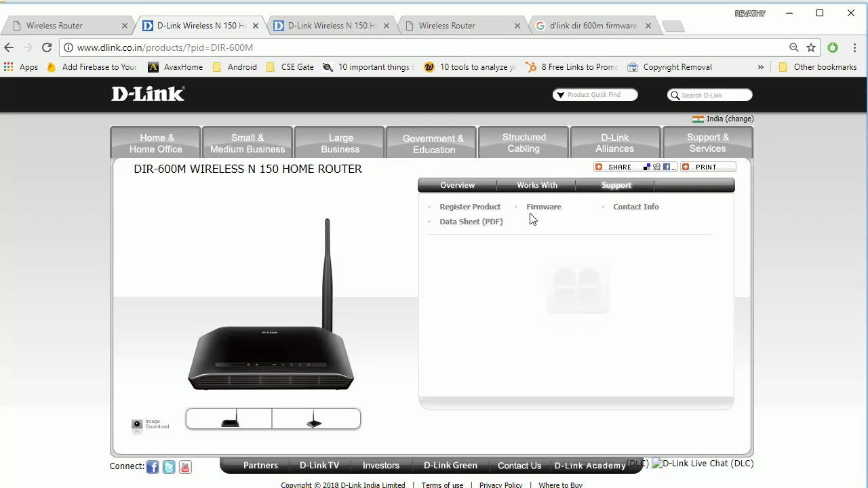Open the Contact Us footer link
Screen dimensions: 868x488
[519, 466]
